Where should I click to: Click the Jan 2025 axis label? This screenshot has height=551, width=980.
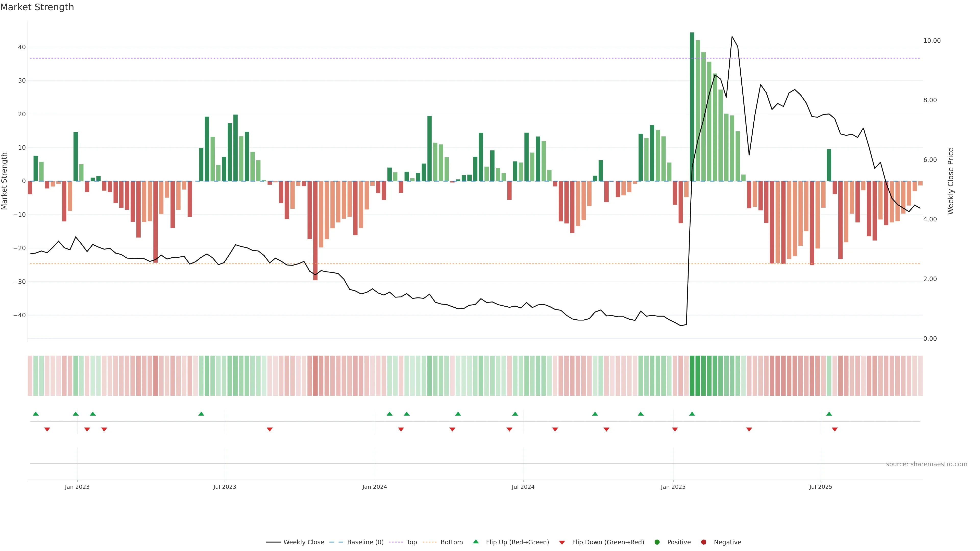coord(673,487)
